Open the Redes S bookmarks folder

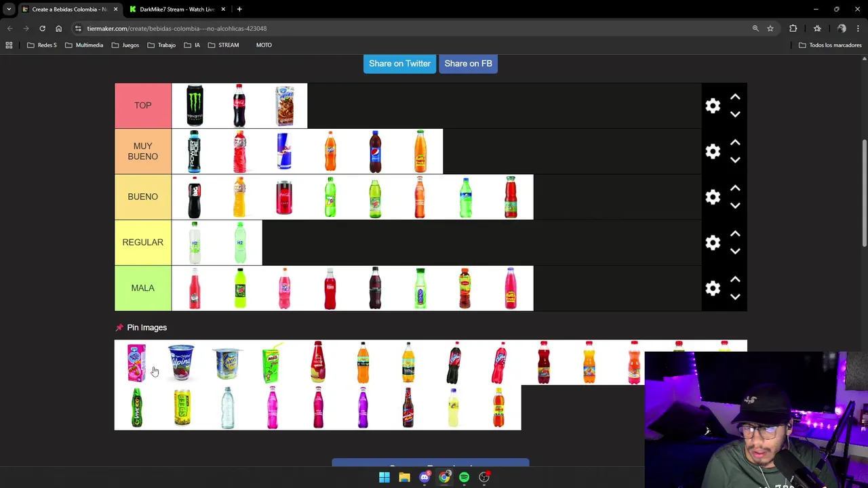[x=41, y=45]
